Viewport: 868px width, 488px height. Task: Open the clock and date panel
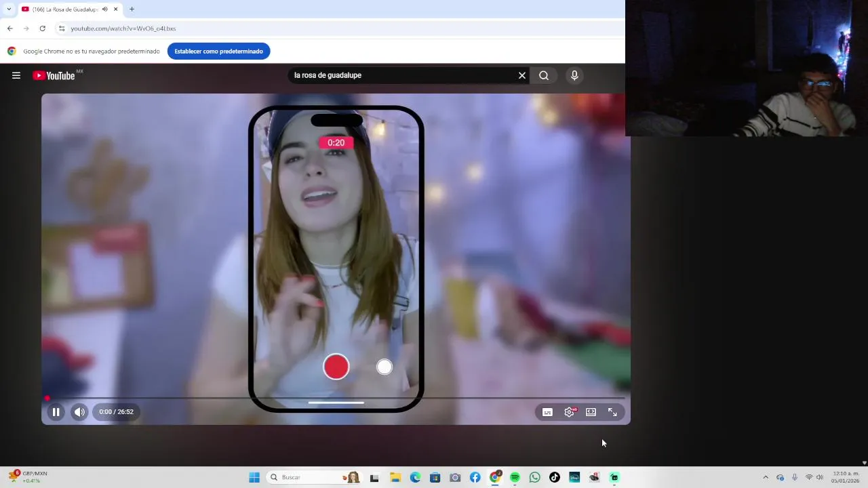tap(845, 477)
